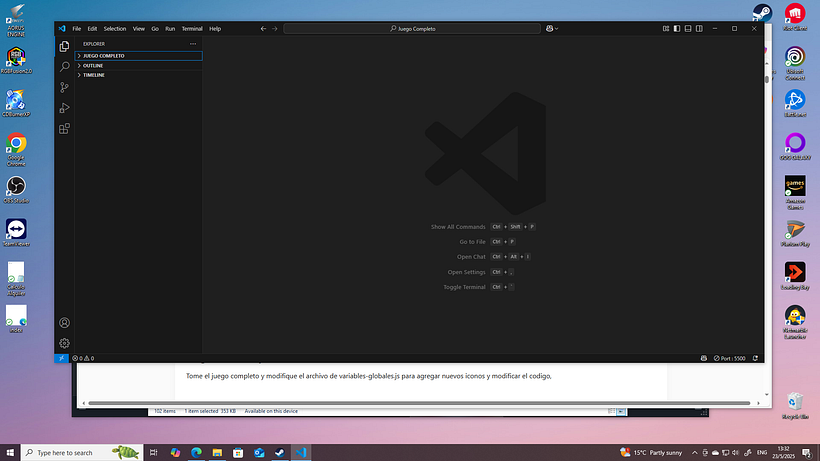Toggle the bottom panel

pos(688,29)
